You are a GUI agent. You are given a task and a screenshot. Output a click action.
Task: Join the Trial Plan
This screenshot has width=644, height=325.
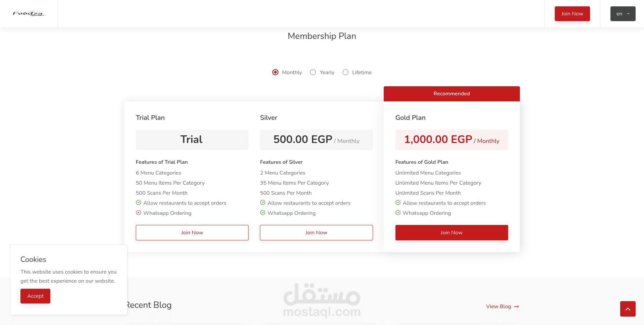click(192, 233)
